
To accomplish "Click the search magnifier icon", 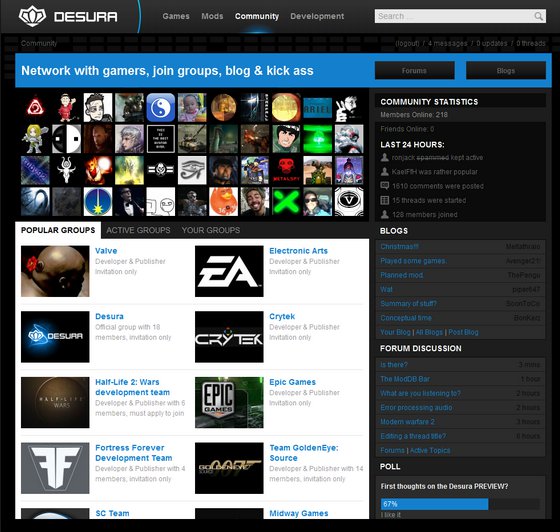I will pyautogui.click(x=539, y=16).
